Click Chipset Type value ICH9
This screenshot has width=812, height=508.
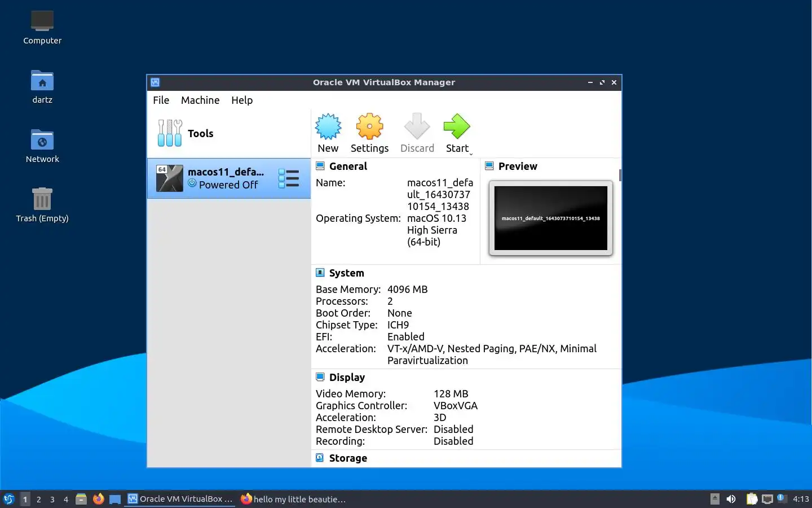(x=398, y=325)
